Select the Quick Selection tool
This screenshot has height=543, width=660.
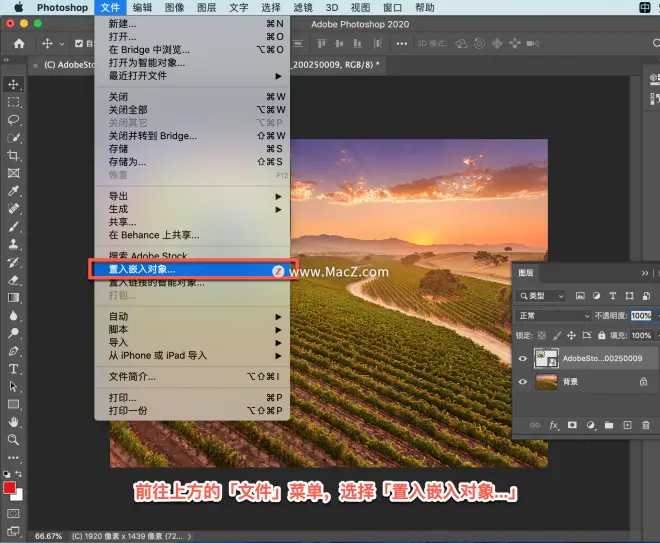[13, 138]
